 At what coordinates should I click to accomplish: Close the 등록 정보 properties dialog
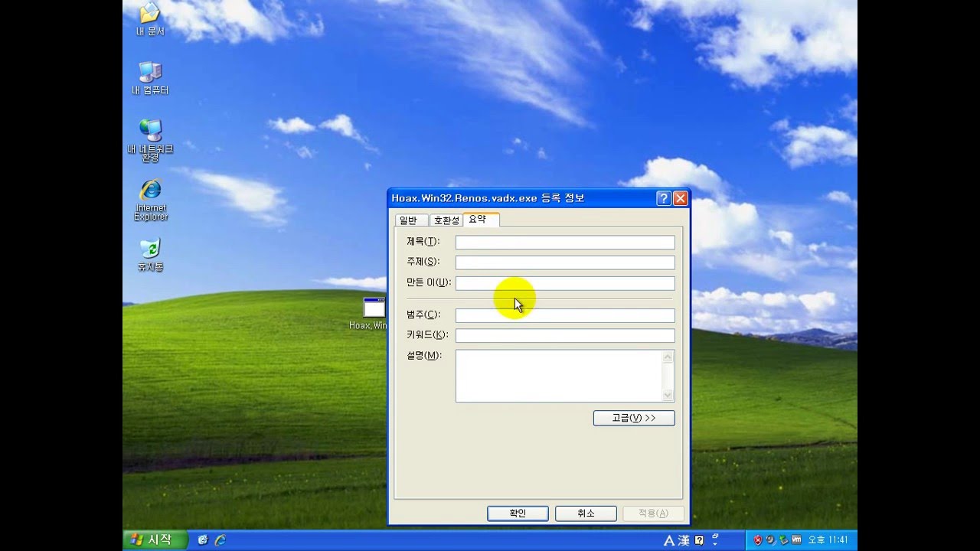click(x=680, y=198)
